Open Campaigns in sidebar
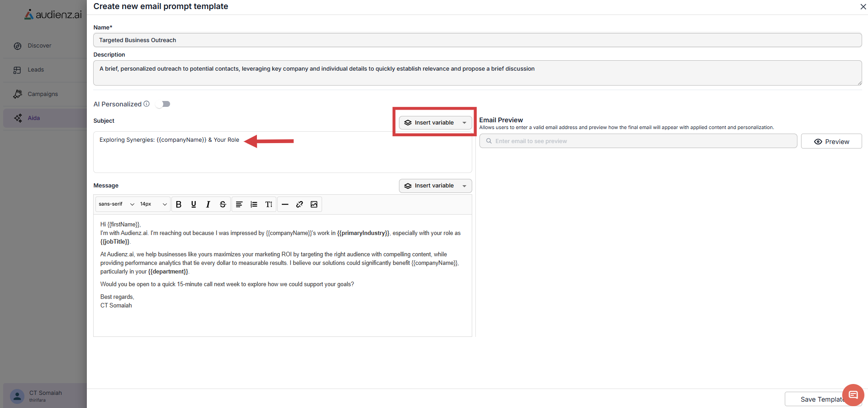The image size is (868, 408). click(43, 94)
